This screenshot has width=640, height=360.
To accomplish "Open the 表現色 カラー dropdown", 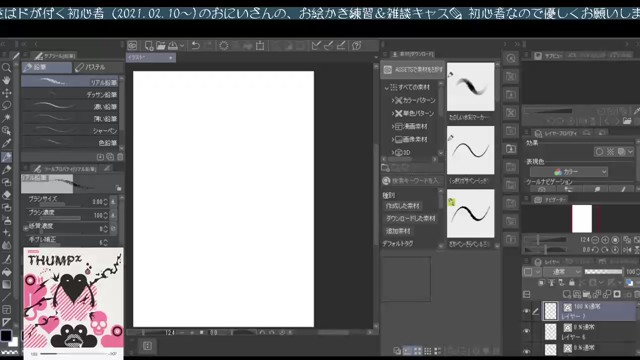I will point(569,172).
